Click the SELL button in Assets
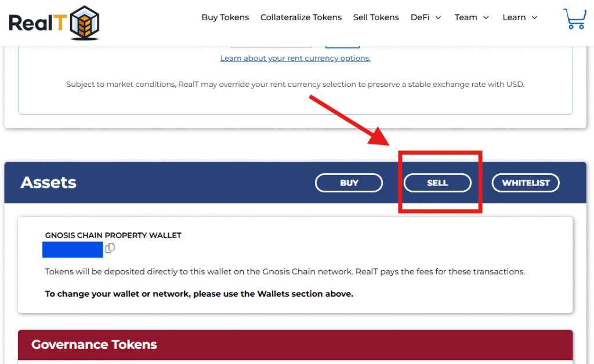 coord(437,183)
